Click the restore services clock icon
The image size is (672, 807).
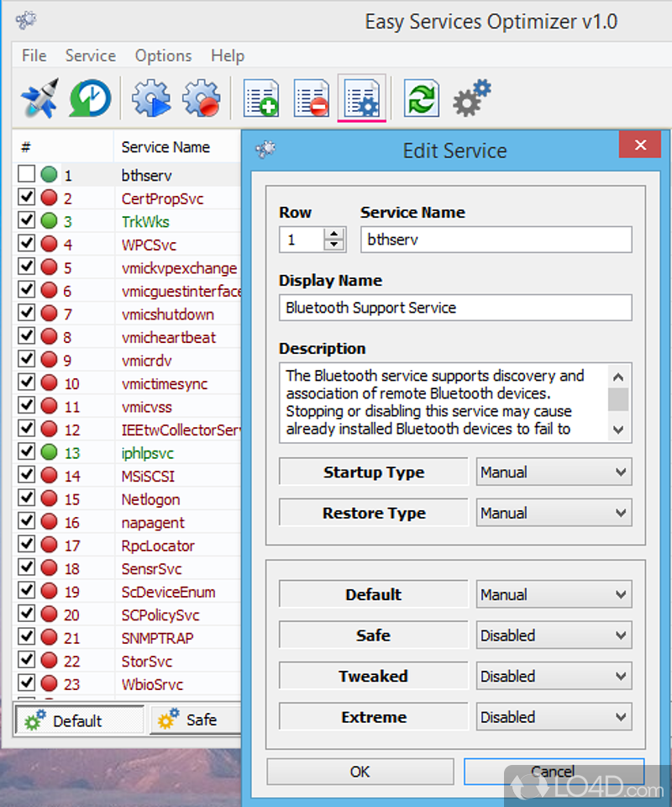87,99
